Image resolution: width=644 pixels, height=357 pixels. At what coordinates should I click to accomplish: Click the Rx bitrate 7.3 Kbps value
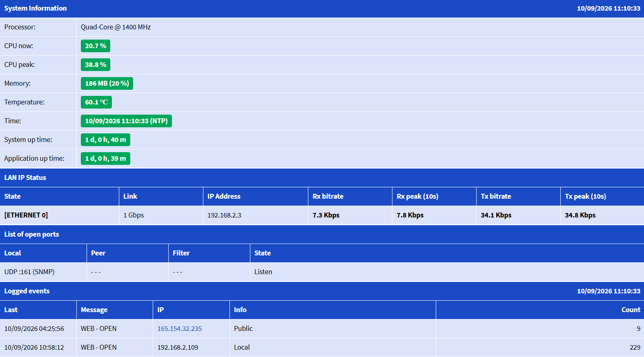click(326, 215)
